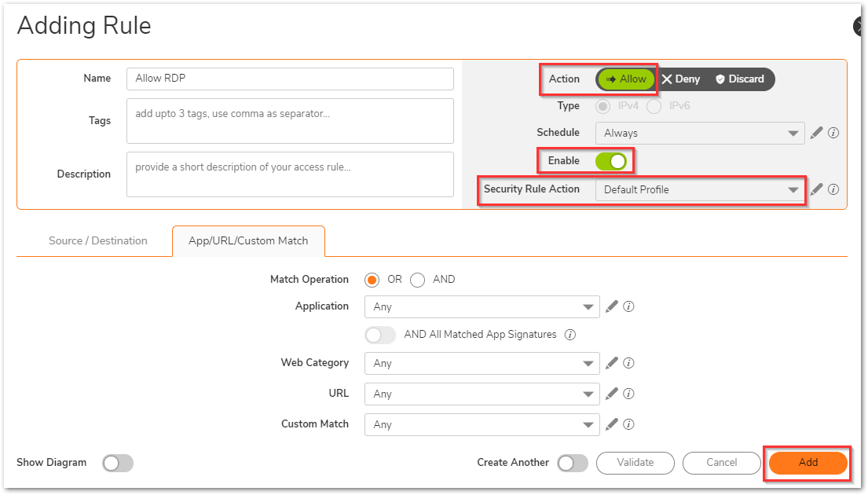Turn on AND All Matched App Signatures

381,335
